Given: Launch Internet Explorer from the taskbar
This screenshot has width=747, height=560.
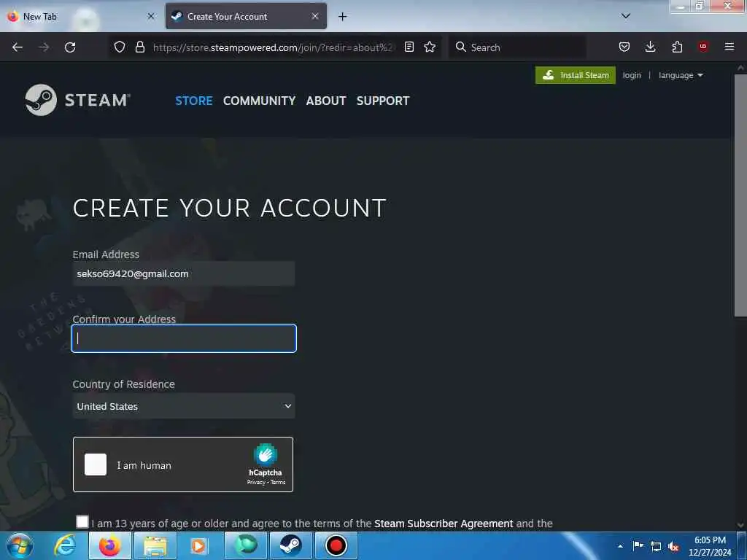Looking at the screenshot, I should pos(64,545).
